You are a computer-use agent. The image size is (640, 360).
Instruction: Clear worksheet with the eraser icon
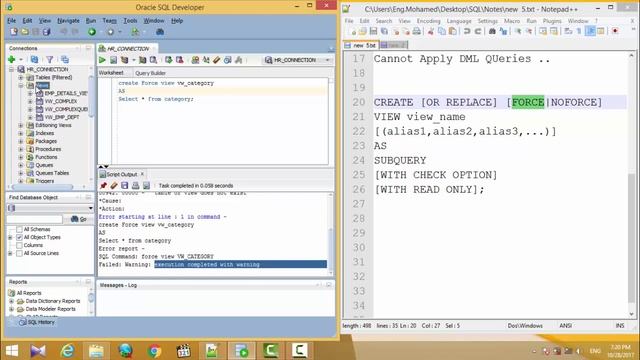pyautogui.click(x=217, y=60)
